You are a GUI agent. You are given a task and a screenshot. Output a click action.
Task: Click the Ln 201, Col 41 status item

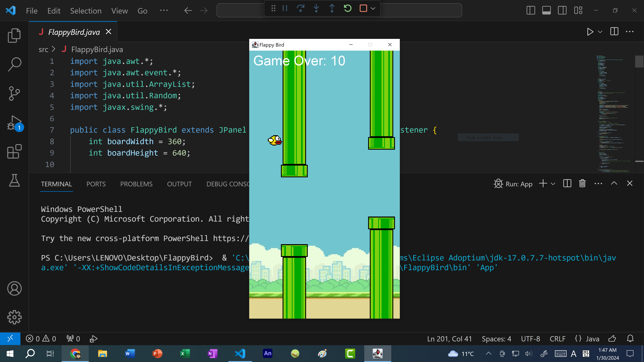449,339
